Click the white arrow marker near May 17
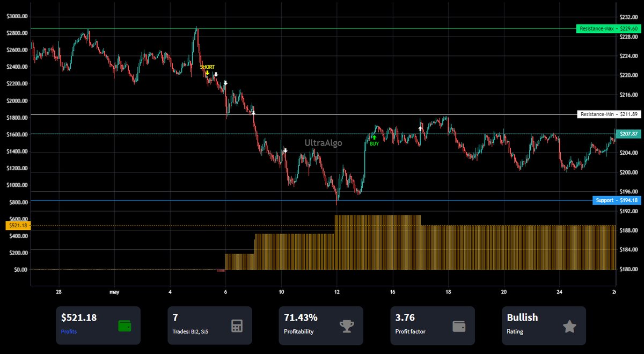This screenshot has height=354, width=644. [x=420, y=129]
